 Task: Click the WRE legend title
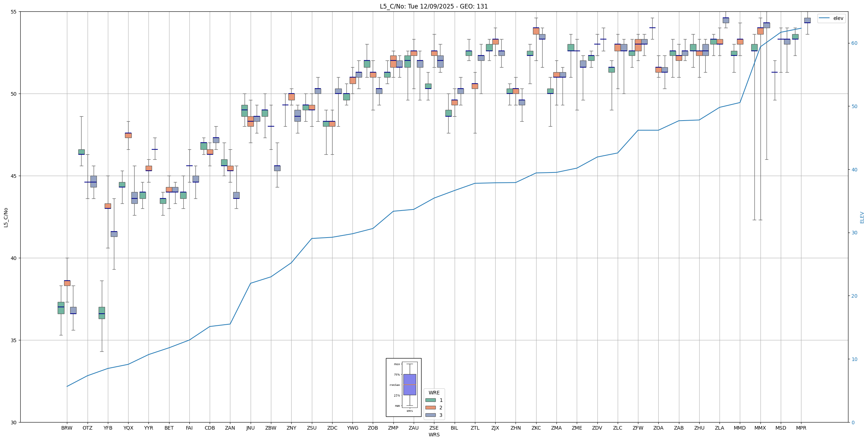(x=434, y=393)
